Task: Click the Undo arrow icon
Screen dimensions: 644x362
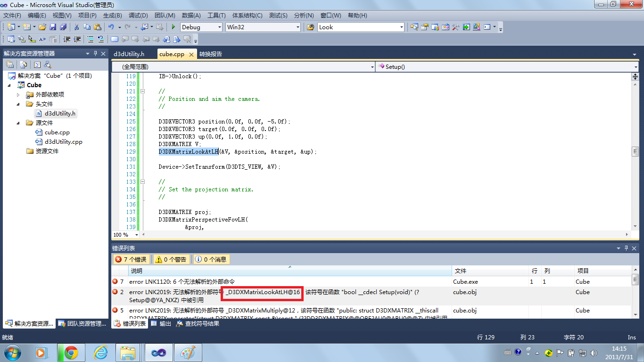Action: point(111,27)
